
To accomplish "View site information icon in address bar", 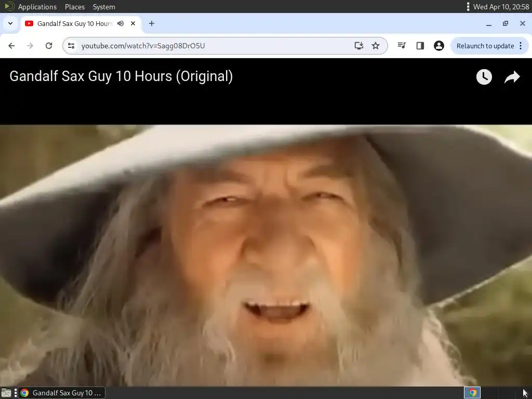I will point(71,46).
